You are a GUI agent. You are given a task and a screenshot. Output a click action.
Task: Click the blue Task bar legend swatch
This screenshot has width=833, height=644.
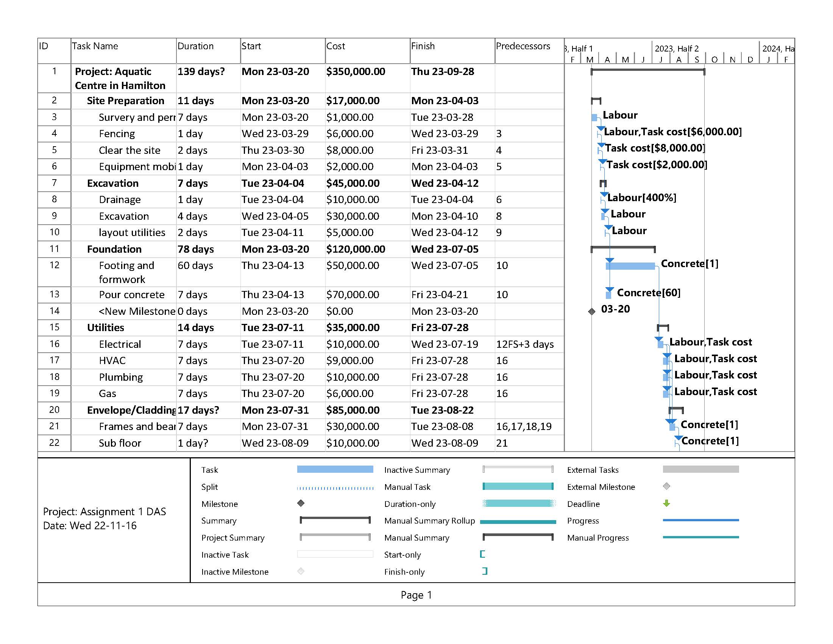click(335, 469)
